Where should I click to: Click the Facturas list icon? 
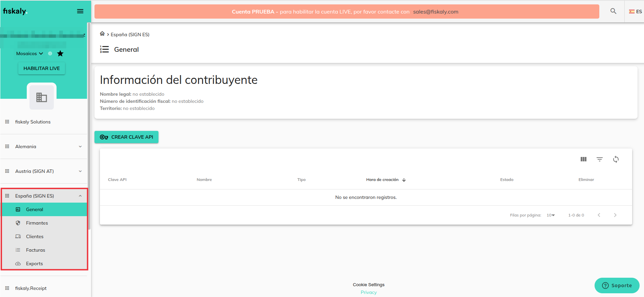(x=18, y=250)
